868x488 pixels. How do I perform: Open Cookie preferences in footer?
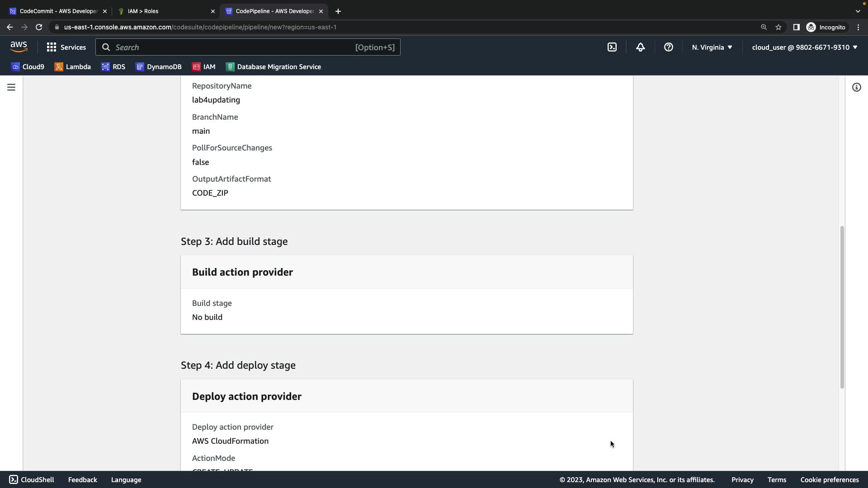click(x=829, y=480)
